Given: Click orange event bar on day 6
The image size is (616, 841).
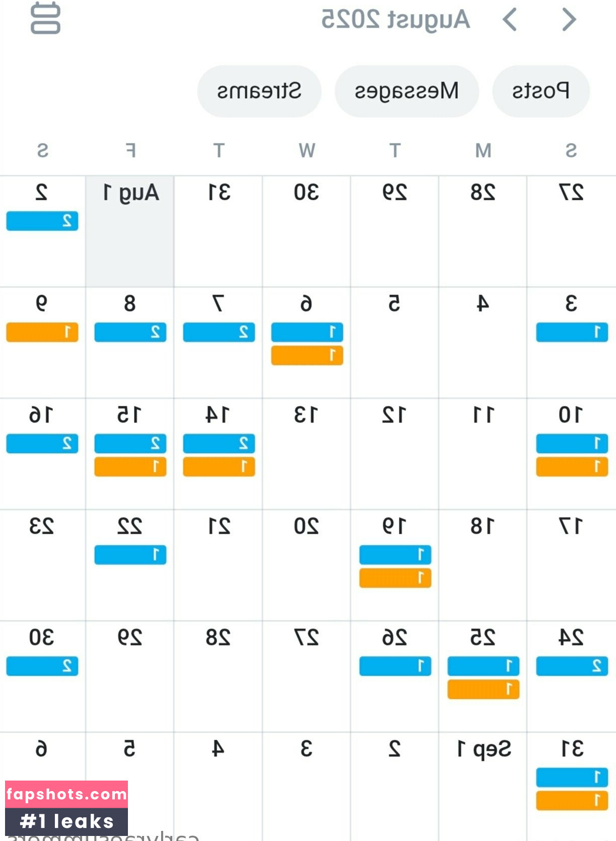Looking at the screenshot, I should [307, 356].
